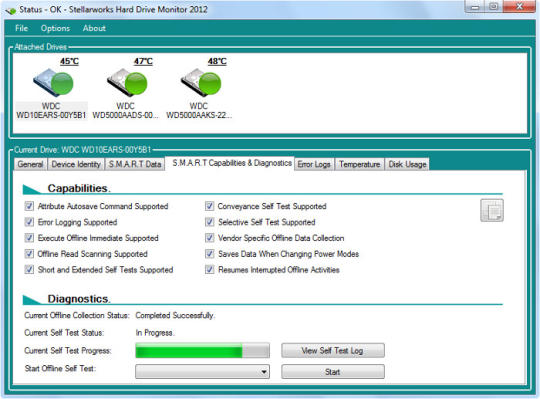Switch to the Device Identity tab
540x399 pixels.
click(x=76, y=164)
